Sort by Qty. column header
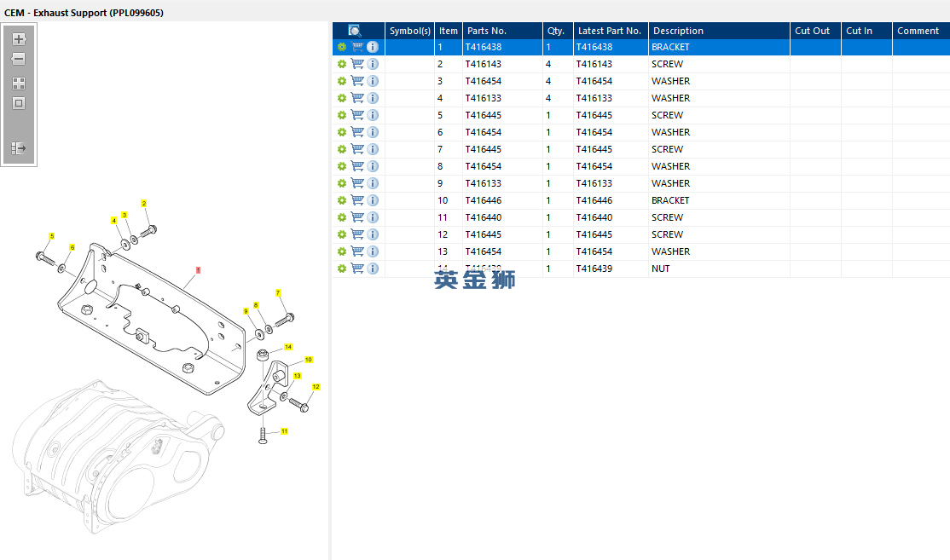 tap(558, 31)
